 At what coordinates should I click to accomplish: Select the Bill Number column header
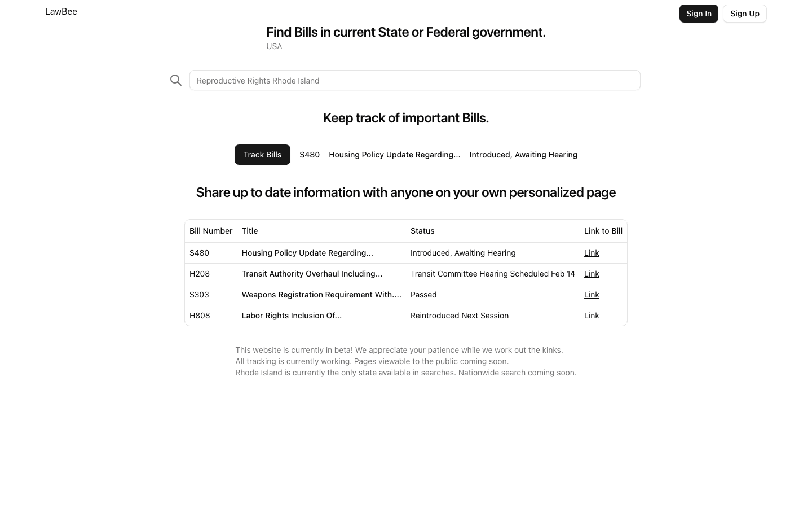coord(211,231)
